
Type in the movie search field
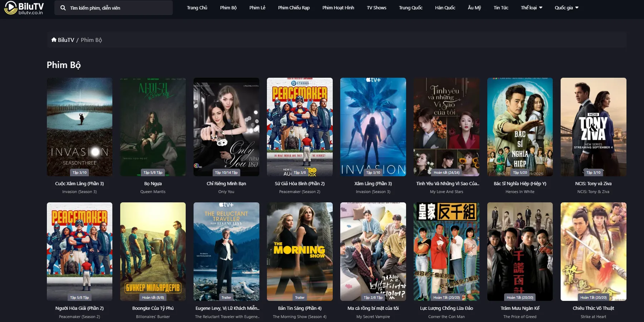[x=118, y=8]
